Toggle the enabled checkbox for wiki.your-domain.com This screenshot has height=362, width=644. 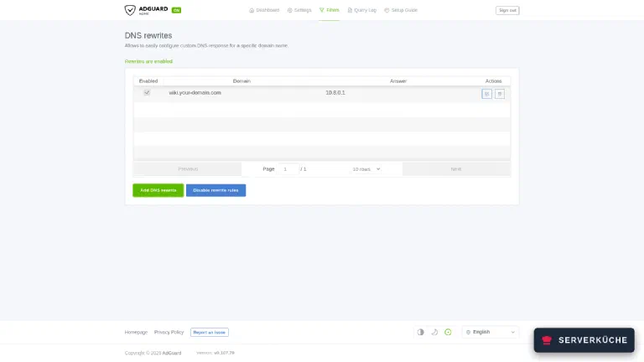147,92
